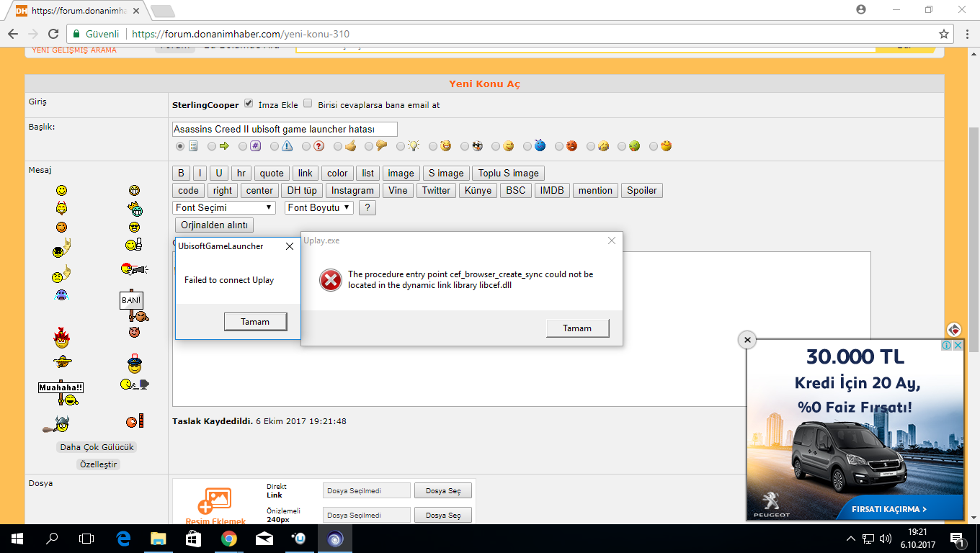Select the thumbs down topic icon radio
980x553 pixels.
pos(370,146)
